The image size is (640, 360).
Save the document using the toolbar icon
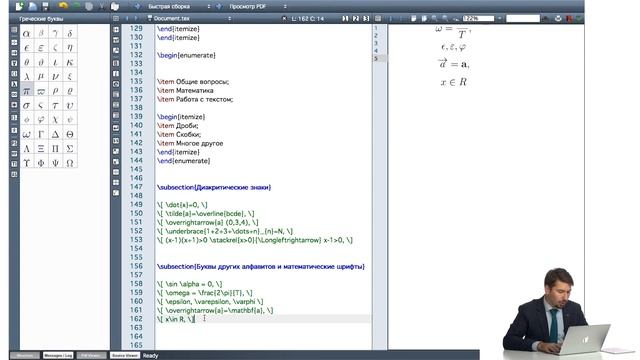coord(45,7)
